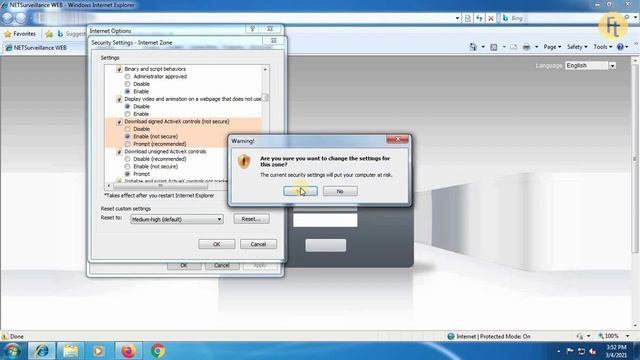
Task: Click the white login input field
Action: click(325, 220)
